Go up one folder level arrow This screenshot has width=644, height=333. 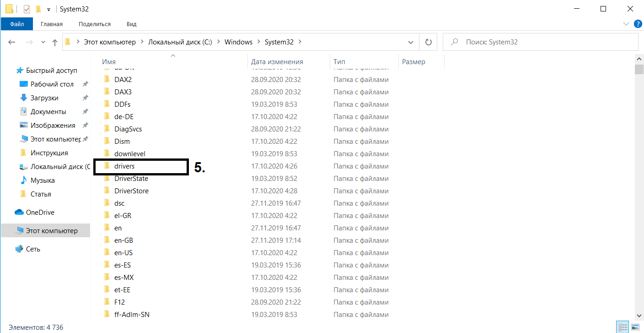(55, 42)
